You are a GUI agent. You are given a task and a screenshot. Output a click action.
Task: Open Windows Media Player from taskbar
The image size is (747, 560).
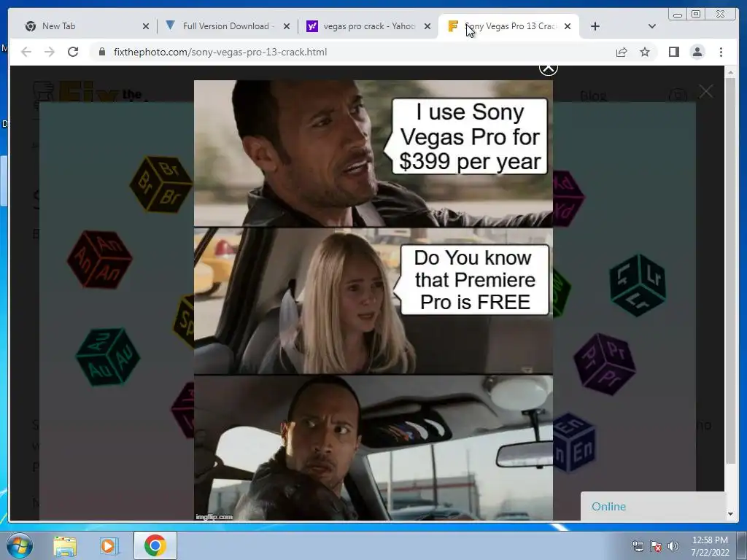pos(109,546)
